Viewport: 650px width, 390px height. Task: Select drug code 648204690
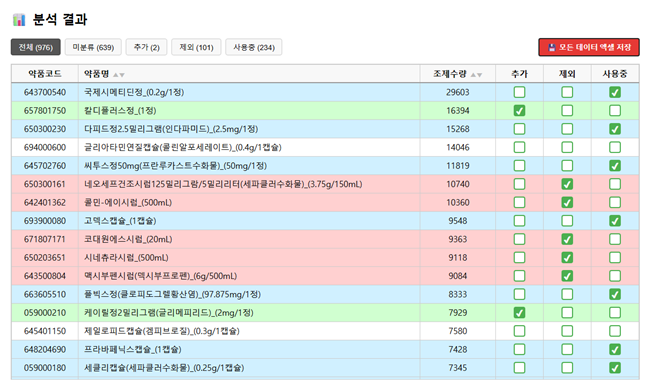(45, 349)
